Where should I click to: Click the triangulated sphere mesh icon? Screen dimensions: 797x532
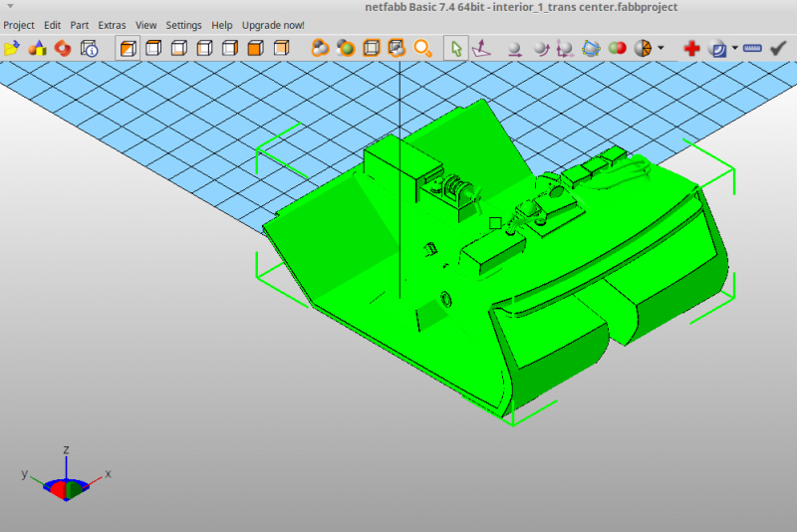pyautogui.click(x=643, y=48)
